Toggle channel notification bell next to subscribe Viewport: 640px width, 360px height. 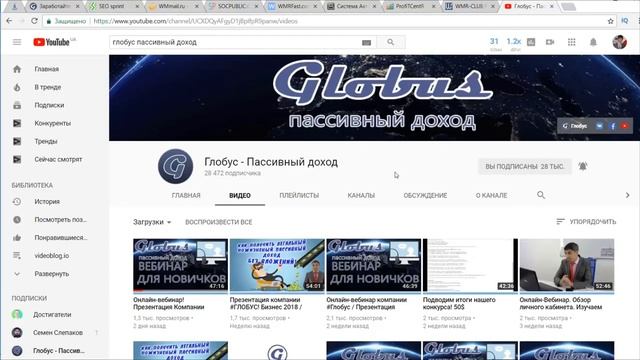click(x=582, y=166)
